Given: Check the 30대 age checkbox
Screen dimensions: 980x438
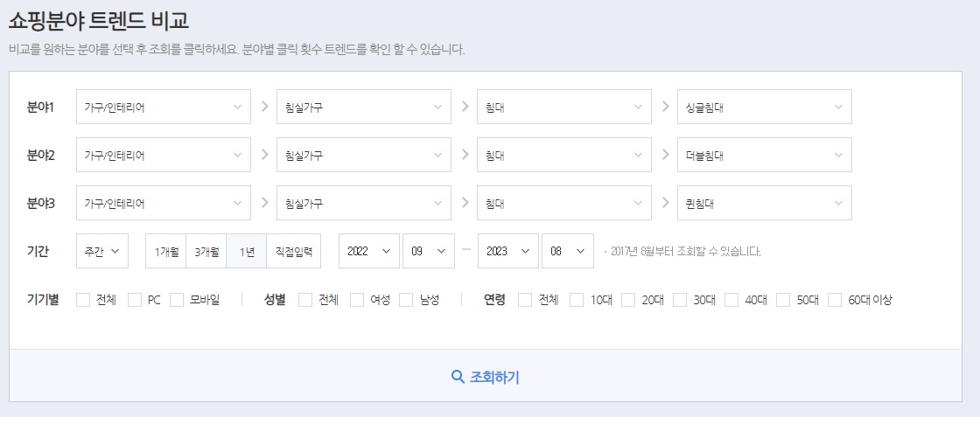Looking at the screenshot, I should (680, 300).
